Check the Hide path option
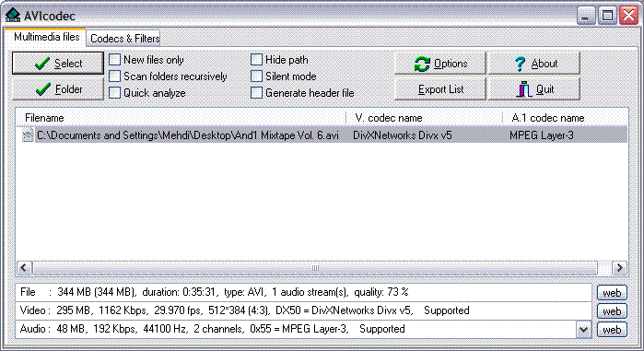The image size is (644, 351). click(x=256, y=60)
